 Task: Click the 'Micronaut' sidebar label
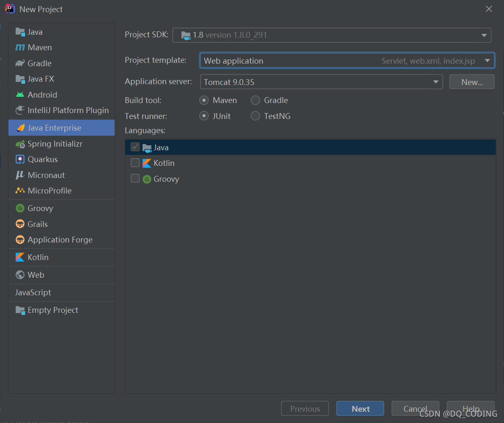tap(46, 175)
